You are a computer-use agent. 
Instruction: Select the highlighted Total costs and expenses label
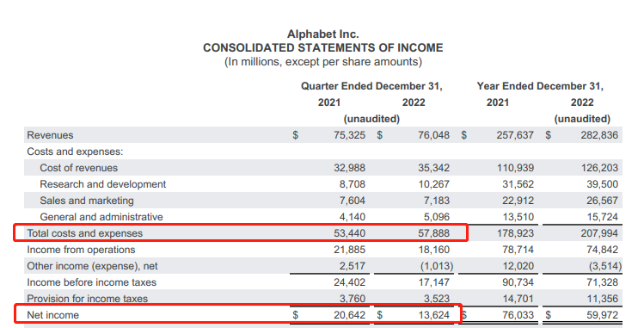pos(84,233)
